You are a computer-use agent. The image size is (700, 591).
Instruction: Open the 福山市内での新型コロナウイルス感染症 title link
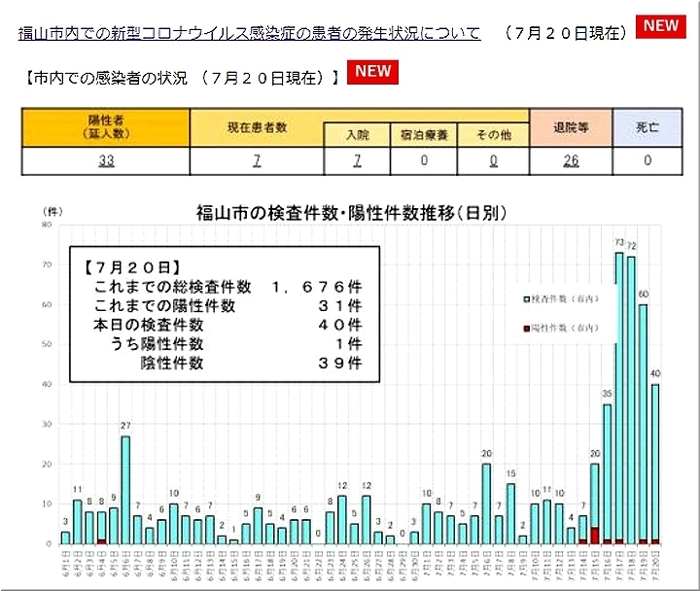tap(250, 33)
